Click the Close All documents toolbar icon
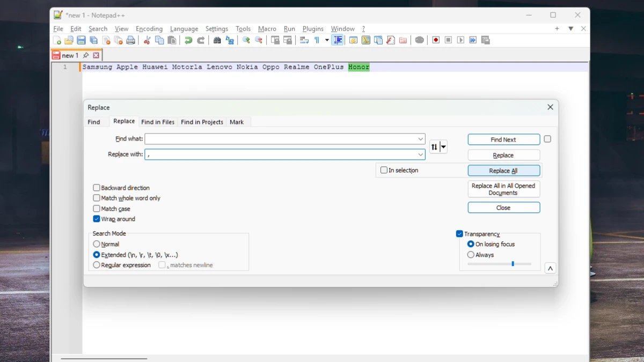644x362 pixels. click(119, 40)
